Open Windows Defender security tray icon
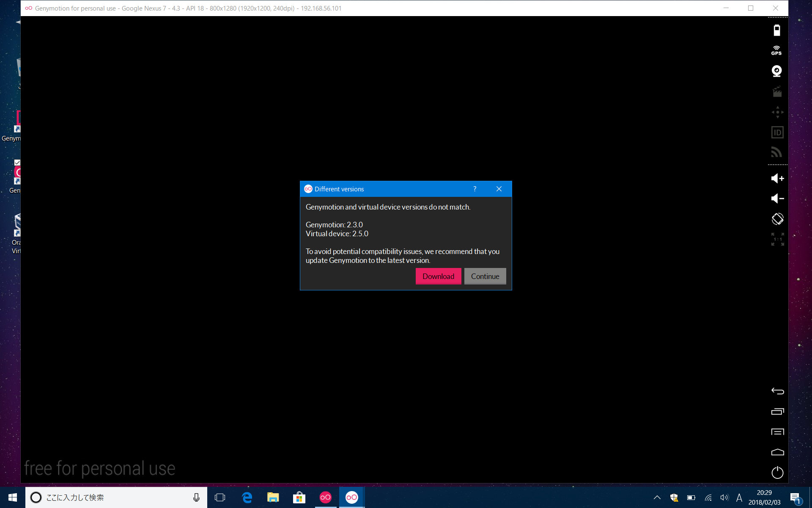812x508 pixels. click(x=674, y=497)
